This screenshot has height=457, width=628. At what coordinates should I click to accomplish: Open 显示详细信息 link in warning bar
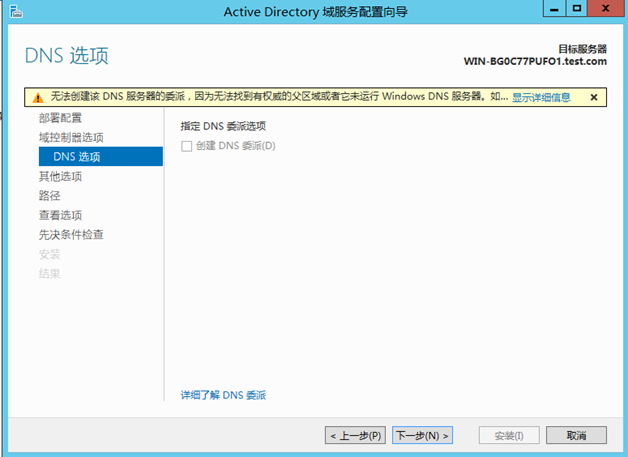541,97
